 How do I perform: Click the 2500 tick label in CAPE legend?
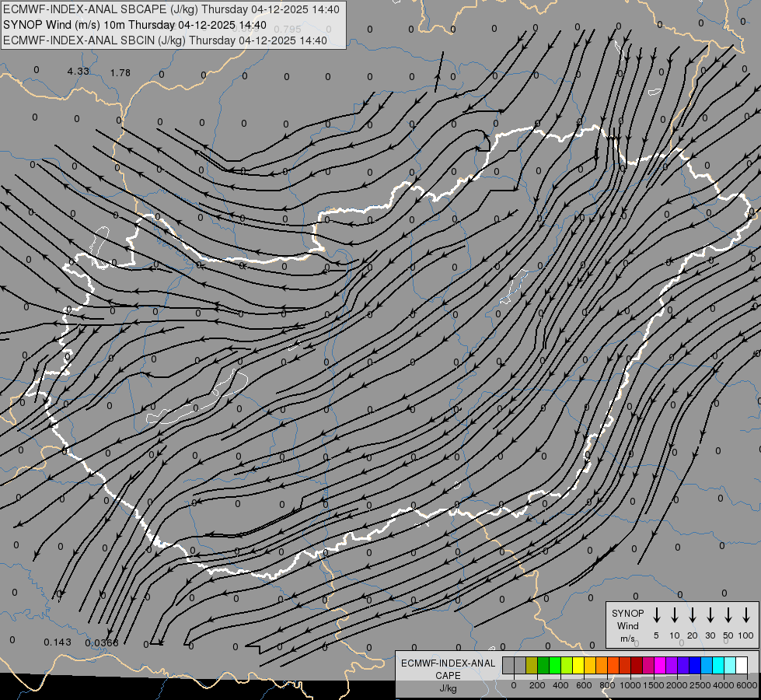coord(700,685)
